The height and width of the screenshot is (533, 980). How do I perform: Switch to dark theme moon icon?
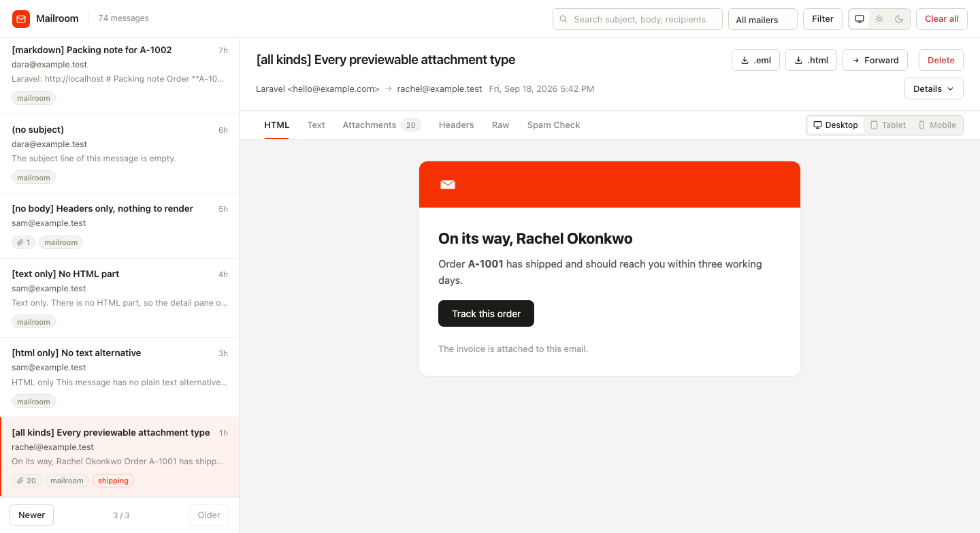pos(899,19)
